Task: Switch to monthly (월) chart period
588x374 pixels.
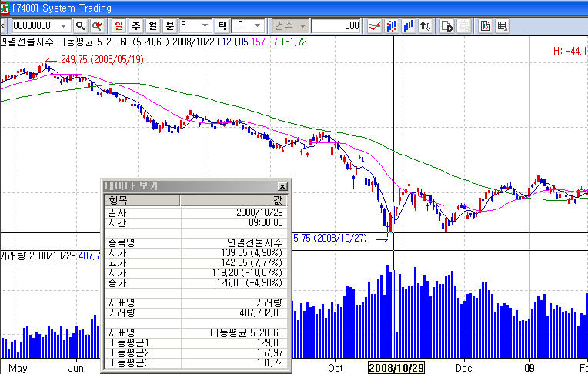Action: [152, 25]
